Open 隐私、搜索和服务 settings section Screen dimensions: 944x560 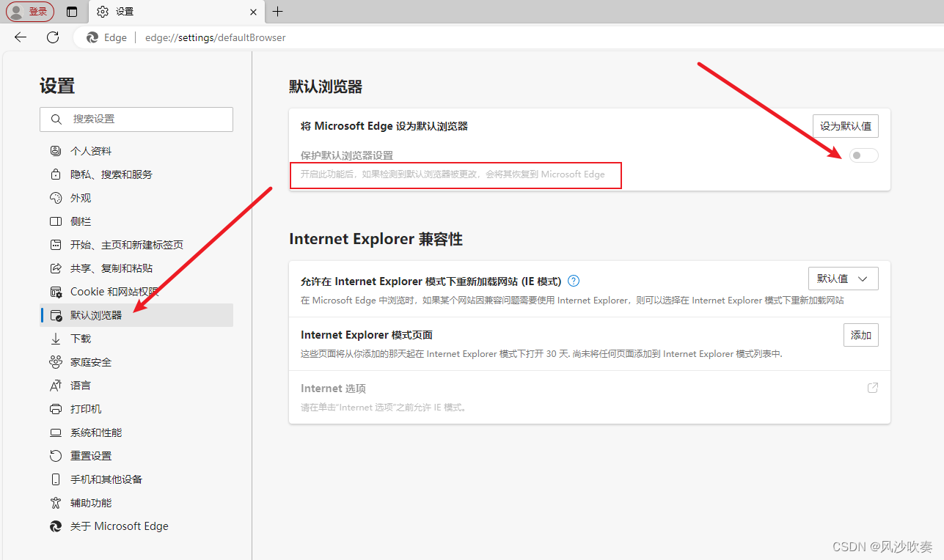click(x=136, y=174)
